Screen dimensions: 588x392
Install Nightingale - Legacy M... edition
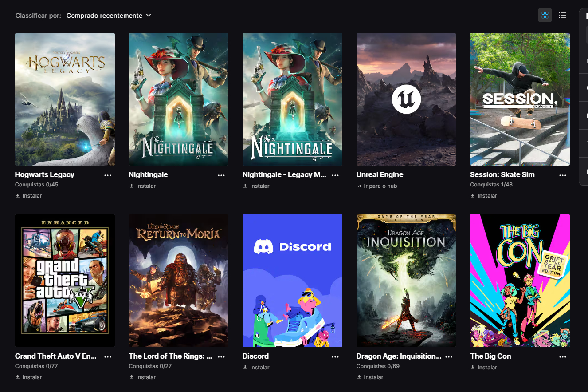click(256, 186)
